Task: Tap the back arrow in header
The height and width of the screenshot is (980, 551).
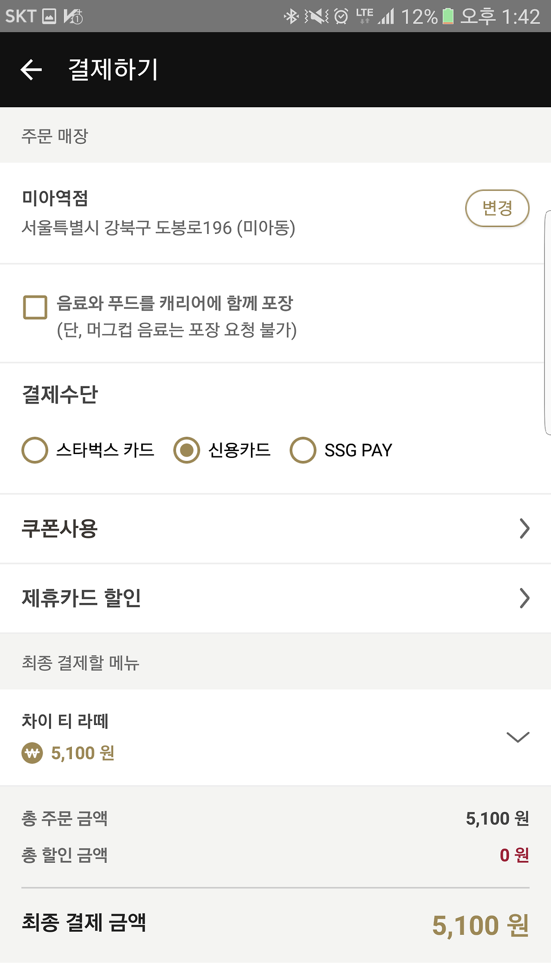Action: [31, 69]
